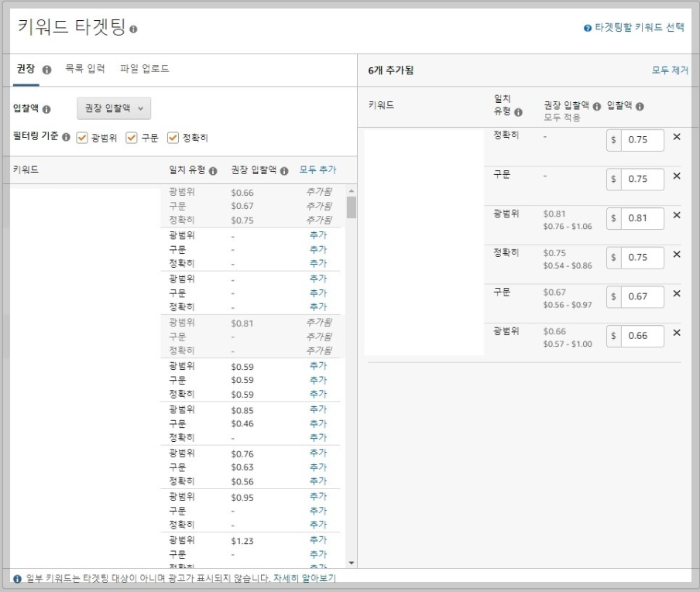The width and height of the screenshot is (700, 592).
Task: Uncheck the 정확히 filter checkbox
Action: 172,138
